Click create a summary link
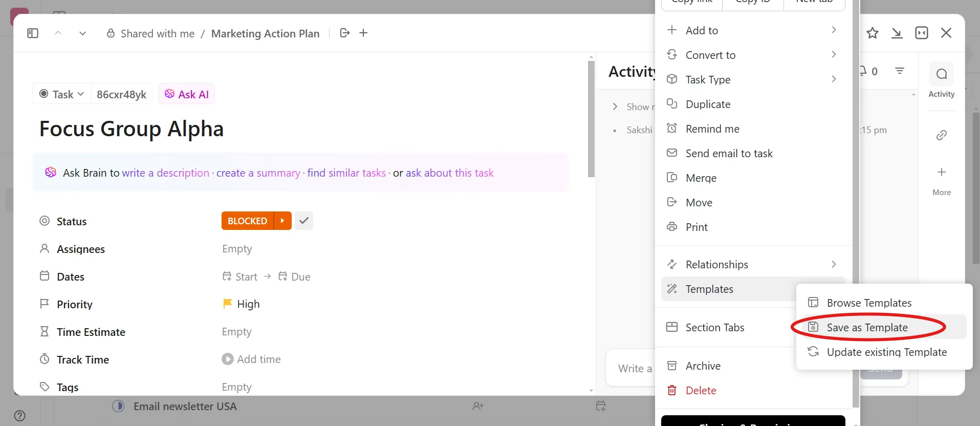980x426 pixels. tap(258, 173)
